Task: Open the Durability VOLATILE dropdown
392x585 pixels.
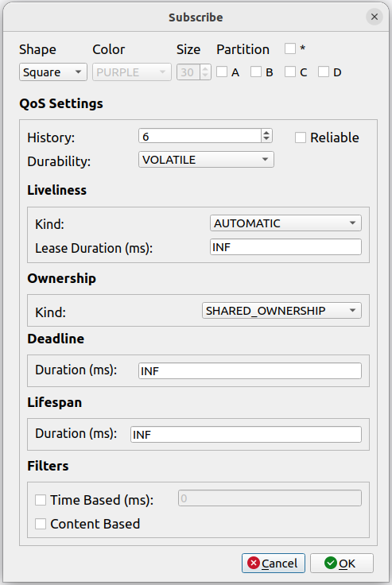Action: pos(206,160)
